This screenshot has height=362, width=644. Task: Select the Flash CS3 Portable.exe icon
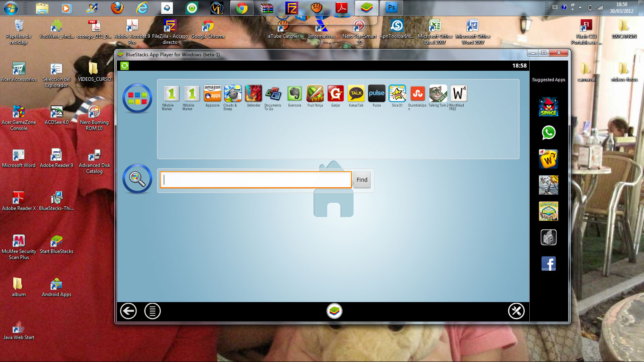(586, 32)
